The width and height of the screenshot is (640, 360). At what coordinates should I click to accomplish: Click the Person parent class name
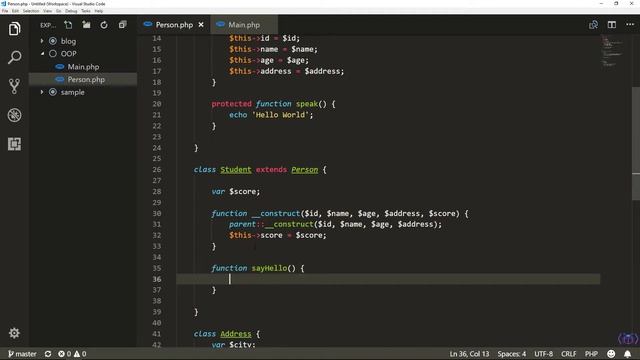click(304, 169)
